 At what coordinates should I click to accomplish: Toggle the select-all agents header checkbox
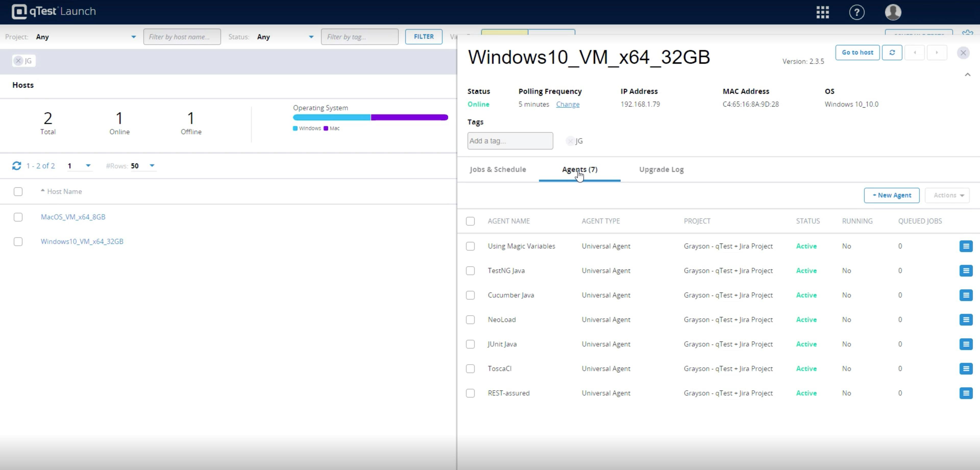pos(470,221)
